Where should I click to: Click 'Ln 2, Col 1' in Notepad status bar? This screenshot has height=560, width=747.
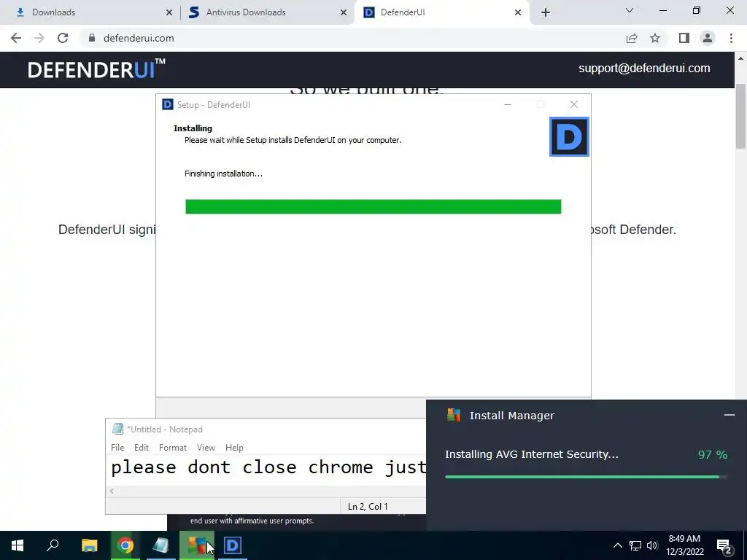click(x=368, y=507)
